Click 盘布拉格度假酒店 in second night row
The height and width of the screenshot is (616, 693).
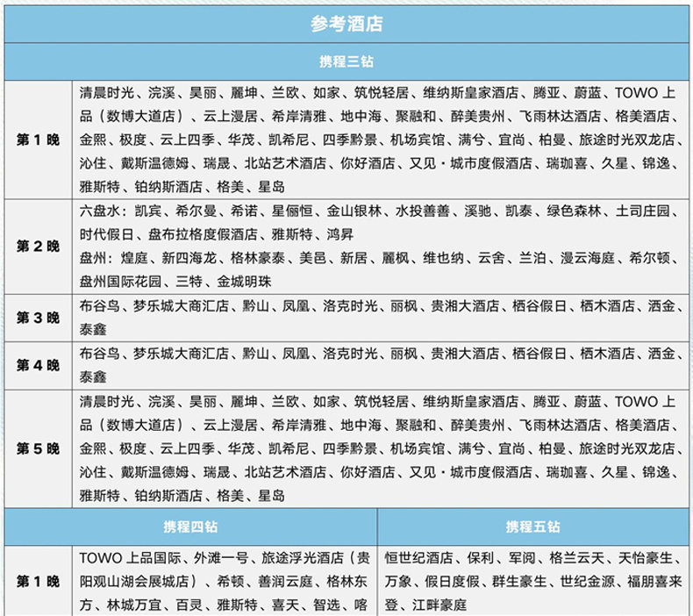[x=203, y=234]
